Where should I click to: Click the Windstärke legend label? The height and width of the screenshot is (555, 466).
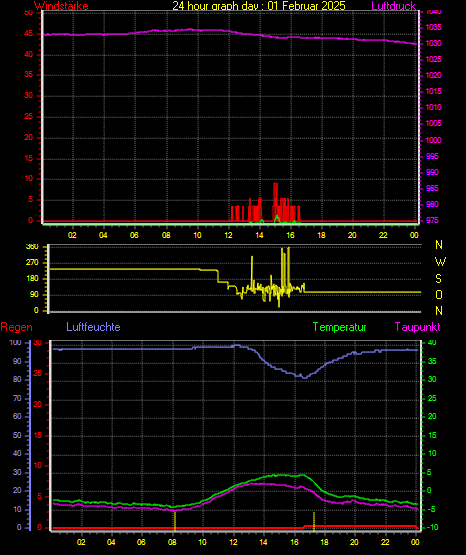tap(61, 6)
